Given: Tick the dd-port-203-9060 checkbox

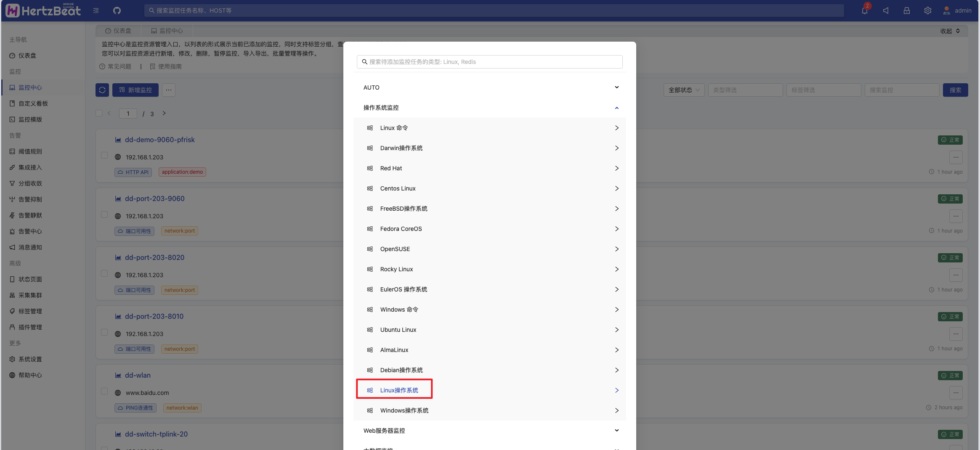Looking at the screenshot, I should 104,214.
